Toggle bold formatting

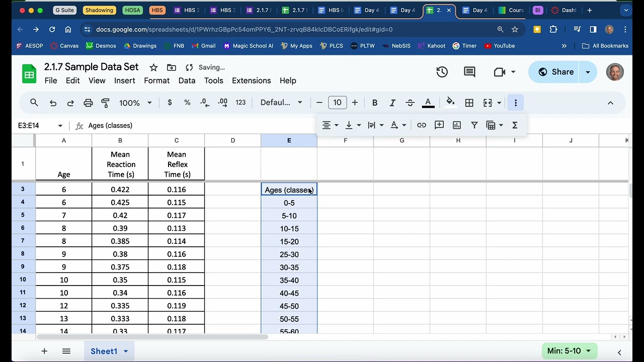coord(374,103)
